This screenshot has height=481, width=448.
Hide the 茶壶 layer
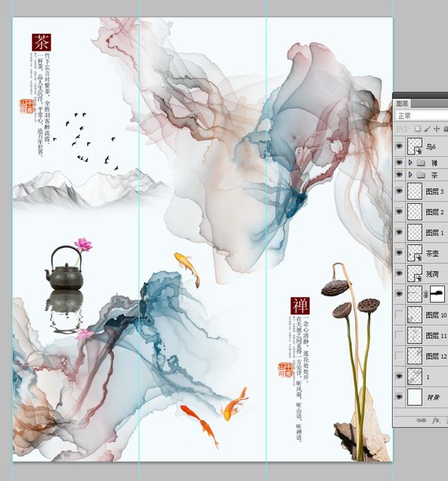[x=399, y=252]
